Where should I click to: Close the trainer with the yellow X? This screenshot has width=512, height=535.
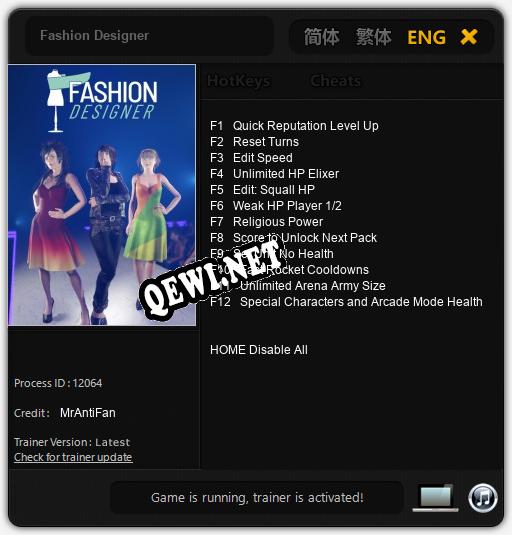468,37
